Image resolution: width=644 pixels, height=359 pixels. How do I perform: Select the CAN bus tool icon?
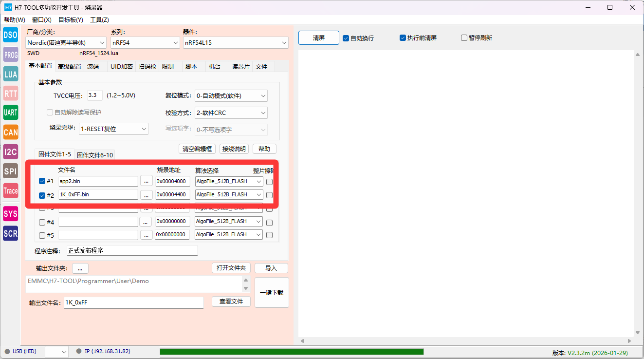click(x=10, y=132)
